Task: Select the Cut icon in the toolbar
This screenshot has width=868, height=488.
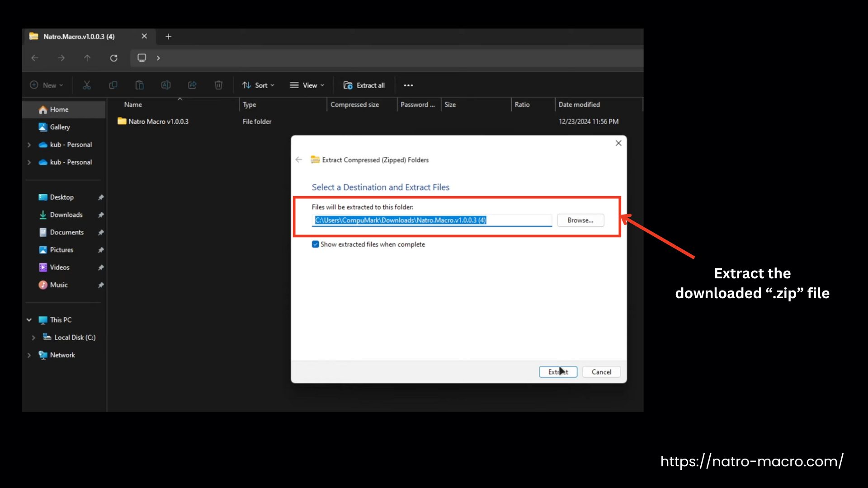Action: click(87, 85)
